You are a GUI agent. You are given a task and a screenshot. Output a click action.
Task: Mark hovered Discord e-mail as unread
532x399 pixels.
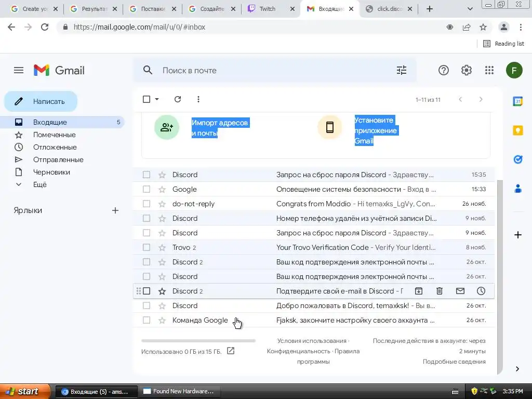(x=460, y=291)
